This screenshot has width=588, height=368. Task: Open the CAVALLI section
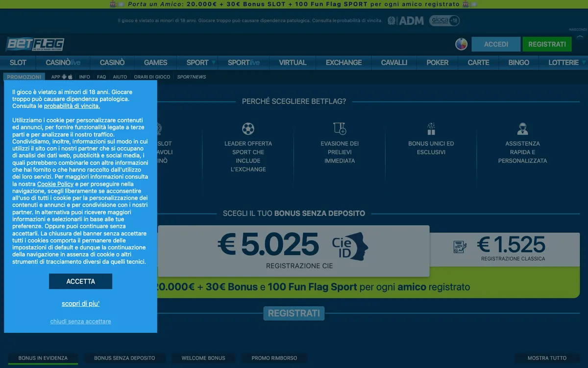click(394, 63)
